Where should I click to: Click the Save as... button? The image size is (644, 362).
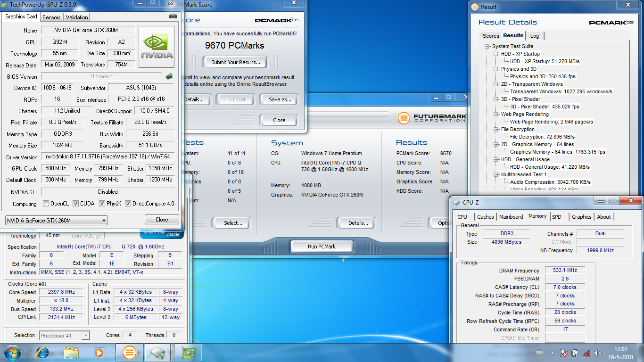(280, 99)
